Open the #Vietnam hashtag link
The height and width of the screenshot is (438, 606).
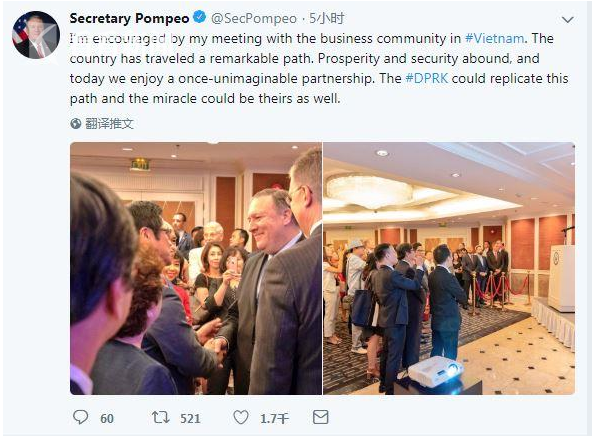[494, 38]
